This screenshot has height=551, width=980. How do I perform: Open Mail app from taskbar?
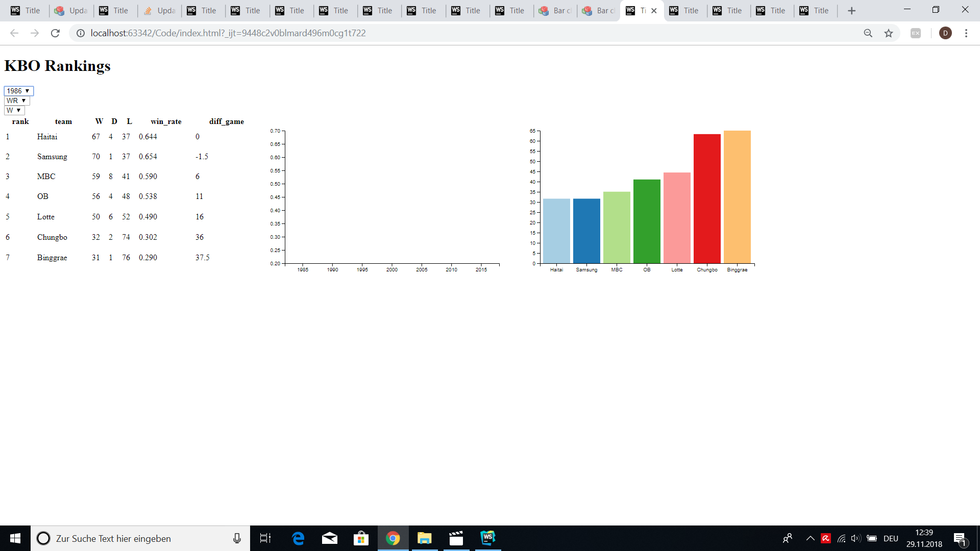(330, 538)
